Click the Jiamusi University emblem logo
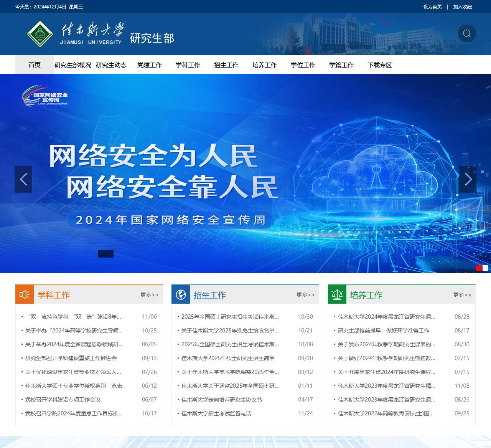The height and width of the screenshot is (448, 491). tap(40, 34)
